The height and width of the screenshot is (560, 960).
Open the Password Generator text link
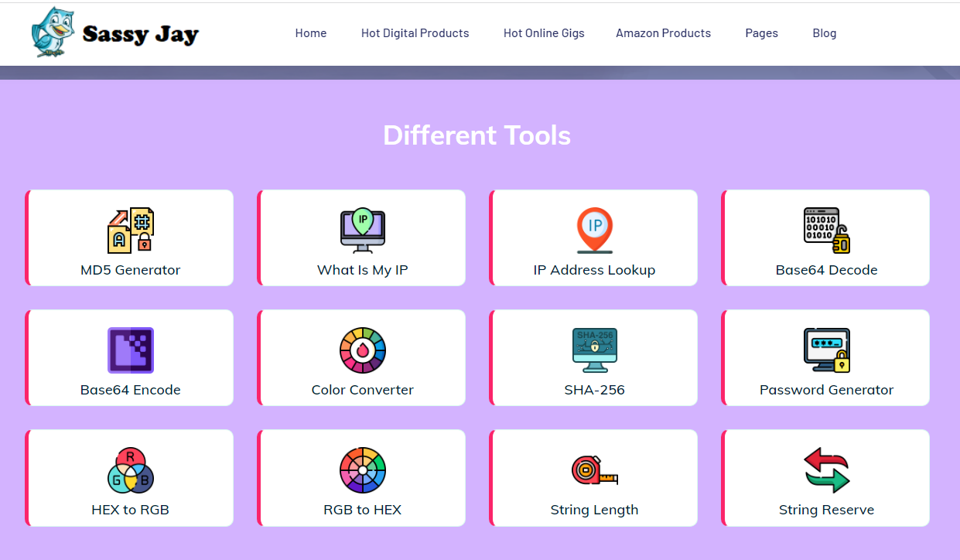tap(826, 390)
